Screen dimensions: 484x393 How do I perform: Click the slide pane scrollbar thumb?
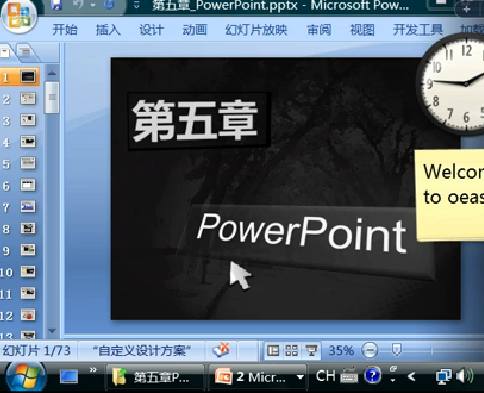coord(52,97)
